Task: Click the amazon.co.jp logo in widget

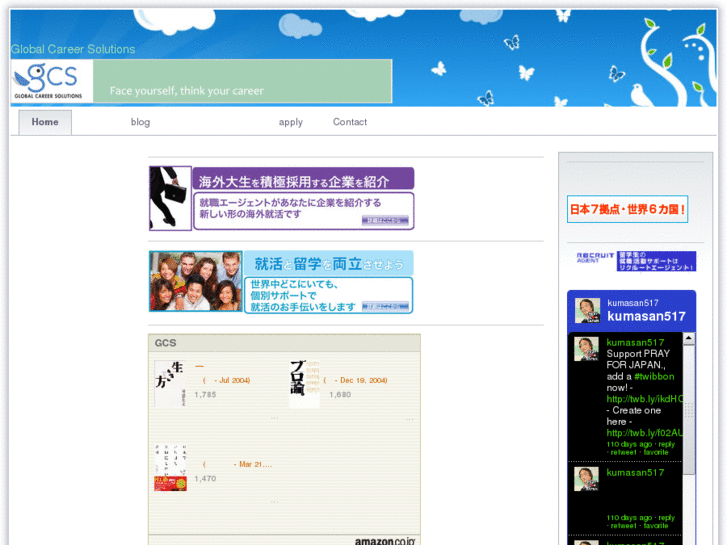Action: click(385, 541)
